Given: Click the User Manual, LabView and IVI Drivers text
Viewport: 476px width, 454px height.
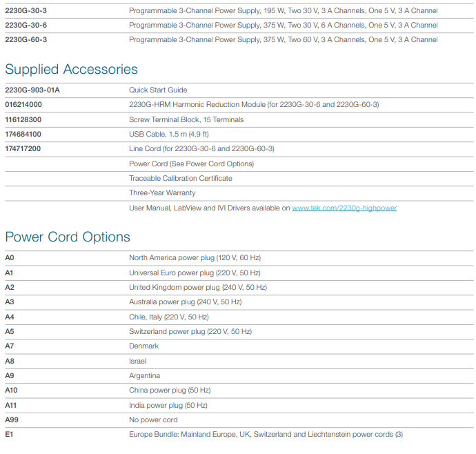Looking at the screenshot, I should point(210,208).
